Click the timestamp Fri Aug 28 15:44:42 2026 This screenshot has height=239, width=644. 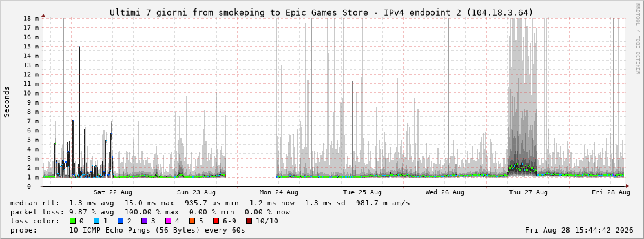[x=580, y=230]
